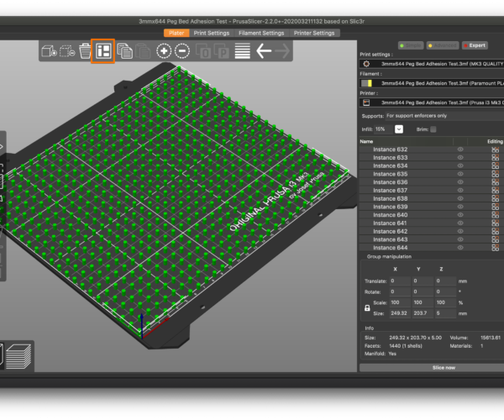
Task: Toggle the scale lock icon
Action: [x=367, y=307]
